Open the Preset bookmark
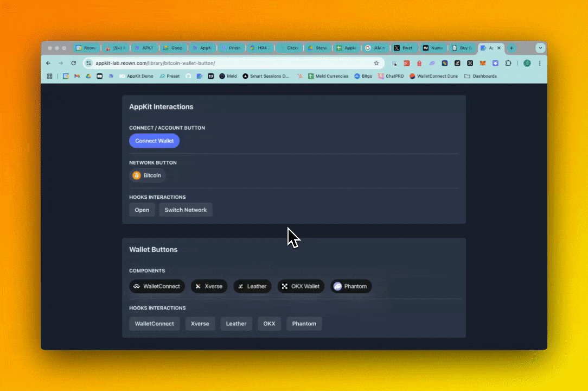 169,76
